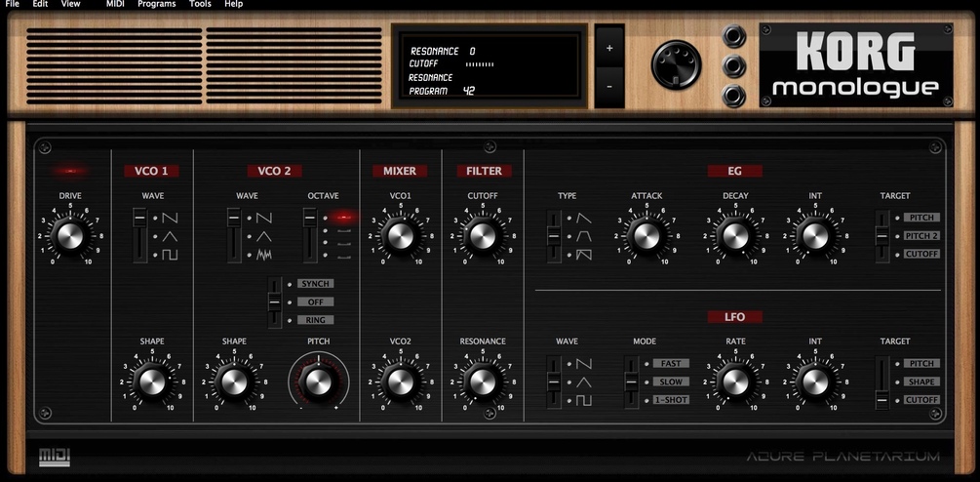This screenshot has width=980, height=482.
Task: Select VCO 2 triangle wave icon
Action: (x=264, y=237)
